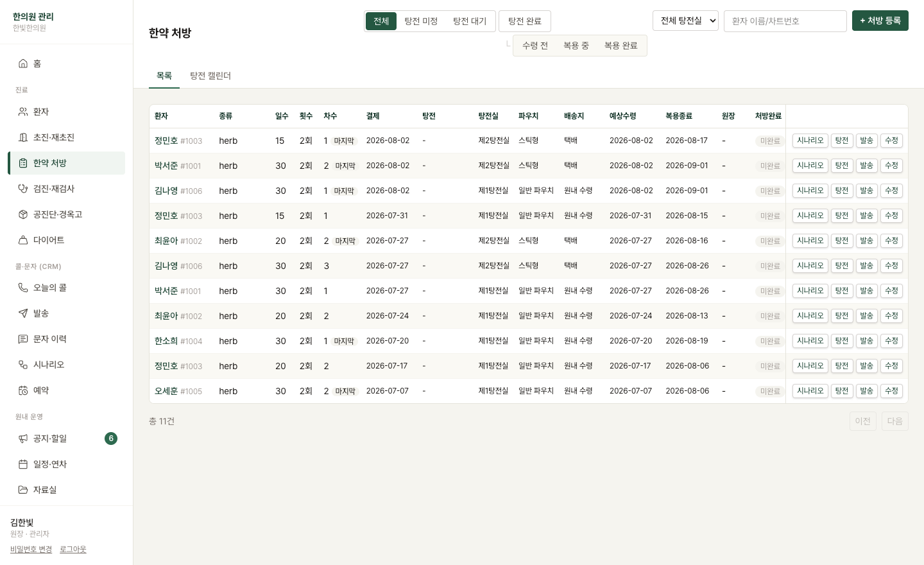
Task: Click the 예상수령 column header
Action: tap(623, 116)
